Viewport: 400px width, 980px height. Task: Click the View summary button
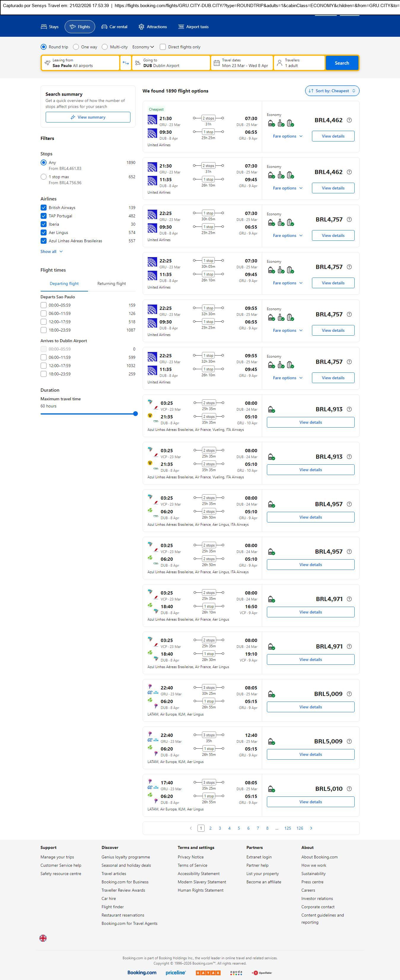pos(88,117)
